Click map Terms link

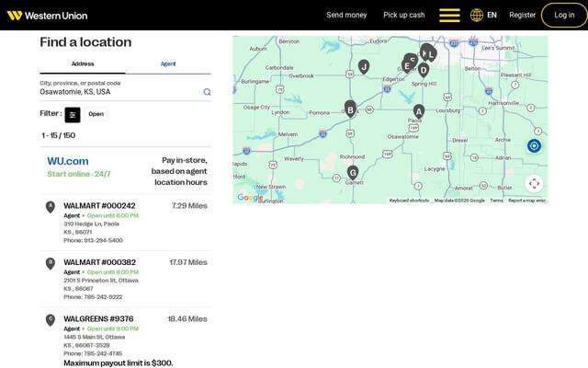click(x=496, y=201)
